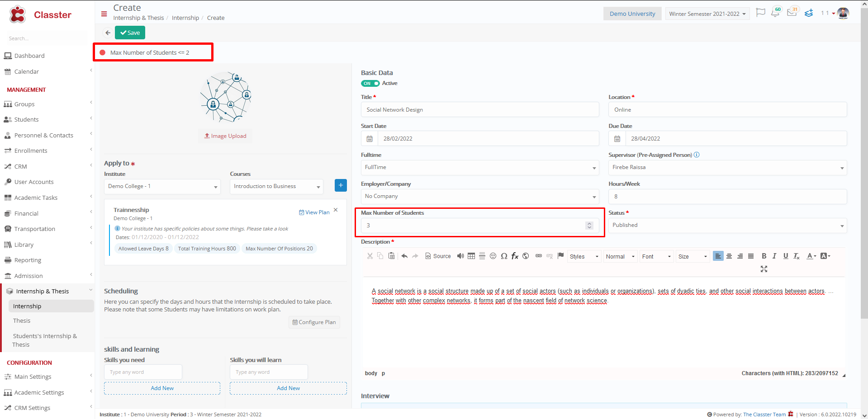This screenshot has width=868, height=419.
Task: Open Employer/Company dropdown
Action: pos(480,196)
